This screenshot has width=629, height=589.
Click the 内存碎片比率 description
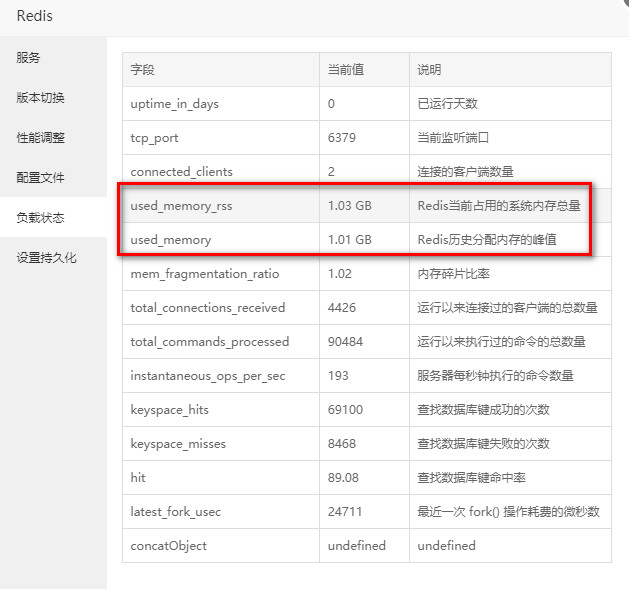coord(453,274)
